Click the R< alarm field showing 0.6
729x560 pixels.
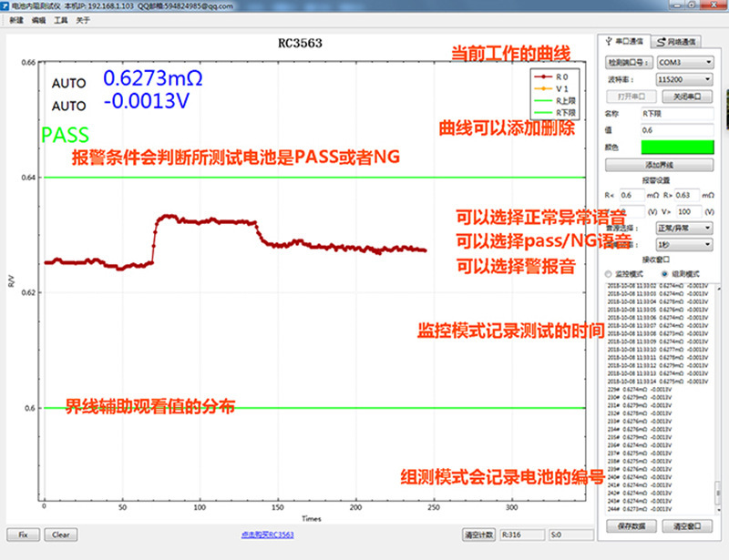pos(631,195)
